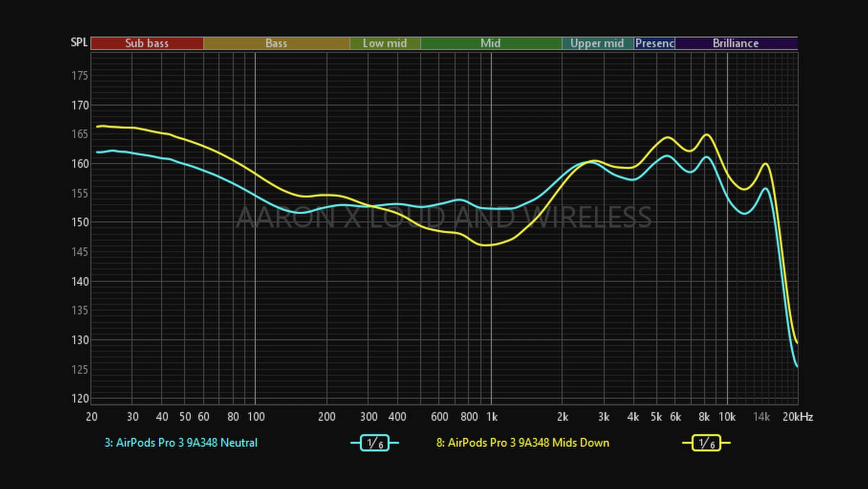Click the Mid frequency band label

pyautogui.click(x=491, y=43)
